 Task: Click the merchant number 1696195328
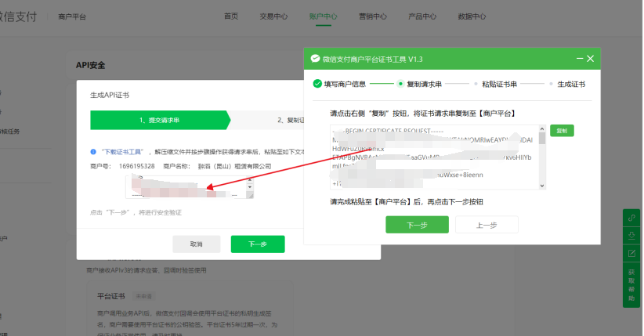(137, 166)
